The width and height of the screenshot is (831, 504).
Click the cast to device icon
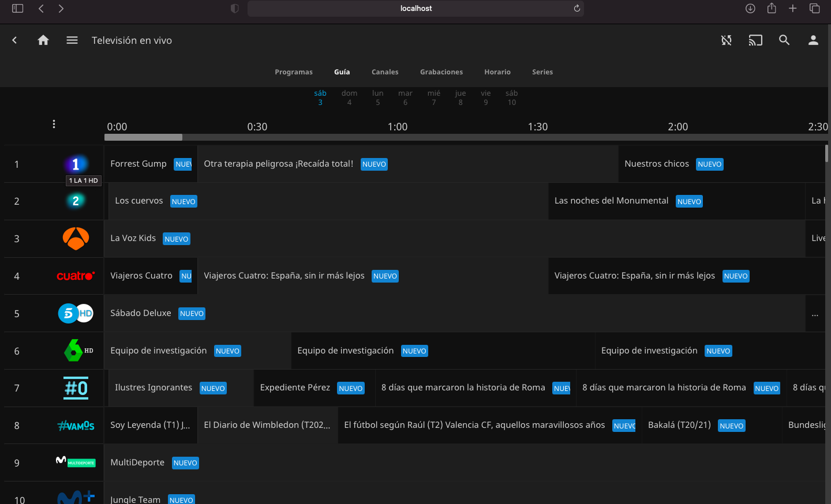[x=755, y=40]
